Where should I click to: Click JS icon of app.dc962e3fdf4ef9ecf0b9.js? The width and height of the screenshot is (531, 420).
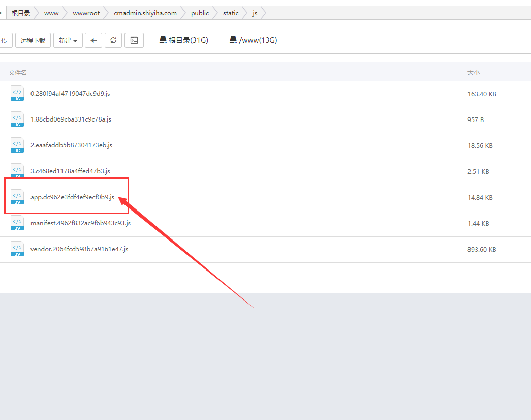[17, 197]
